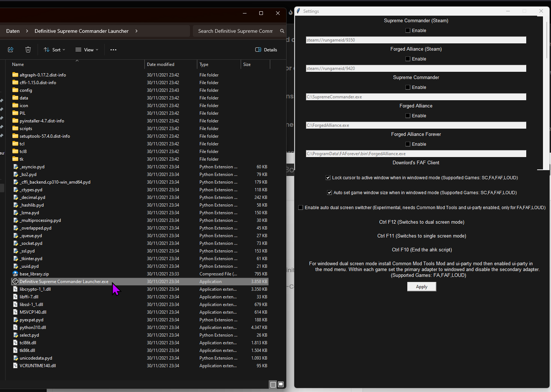Click the Apply button in Settings
Image resolution: width=551 pixels, height=392 pixels.
click(422, 287)
